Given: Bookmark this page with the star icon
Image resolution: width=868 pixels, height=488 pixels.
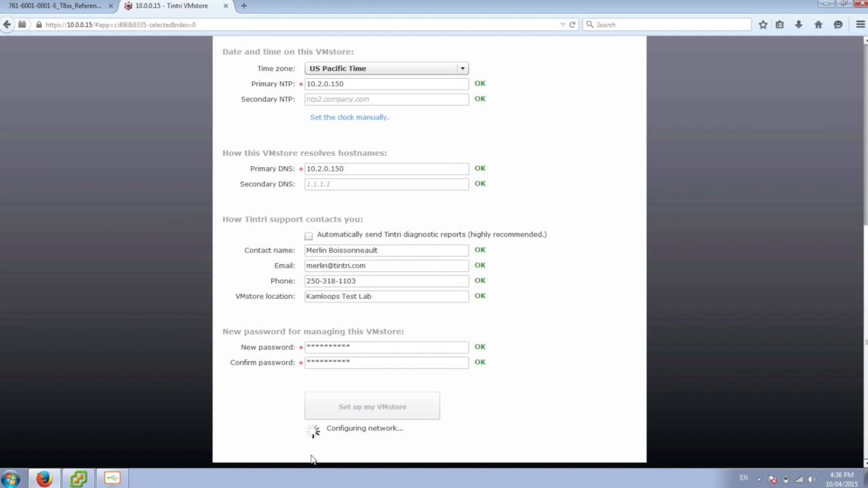Looking at the screenshot, I should (x=763, y=24).
